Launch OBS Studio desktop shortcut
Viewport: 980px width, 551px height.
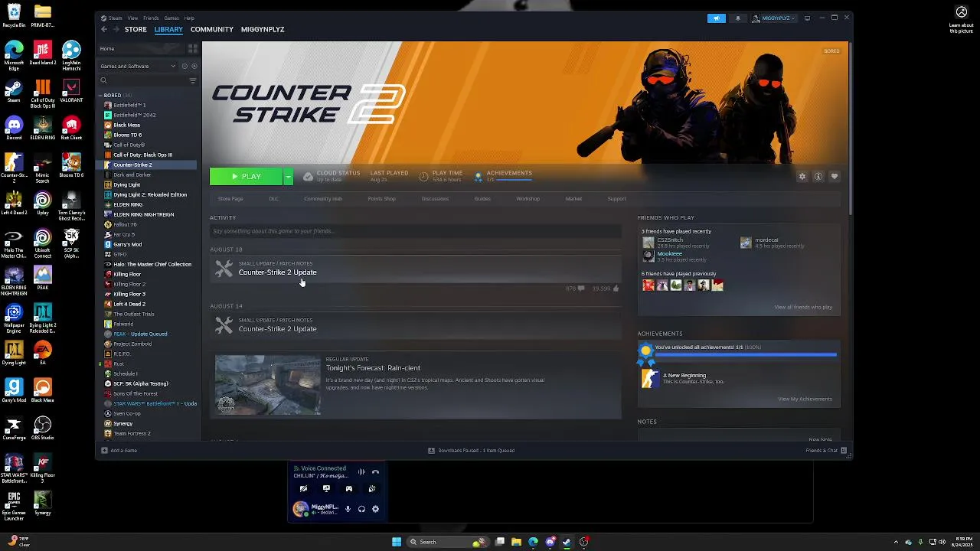coord(43,429)
